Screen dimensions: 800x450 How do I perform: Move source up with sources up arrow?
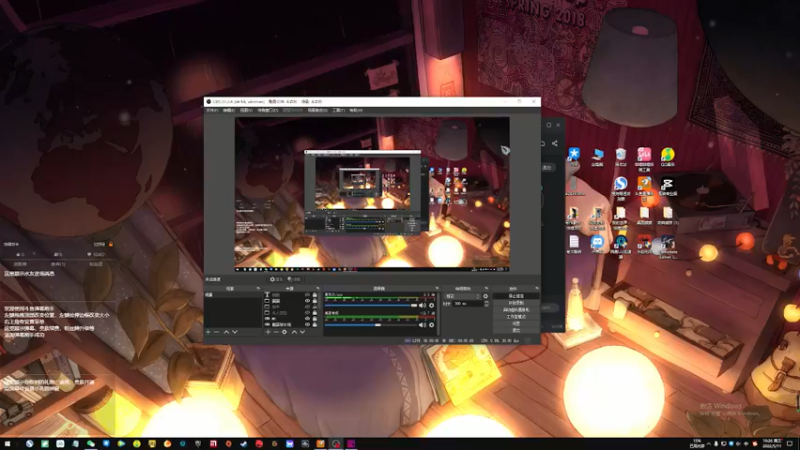coord(294,332)
